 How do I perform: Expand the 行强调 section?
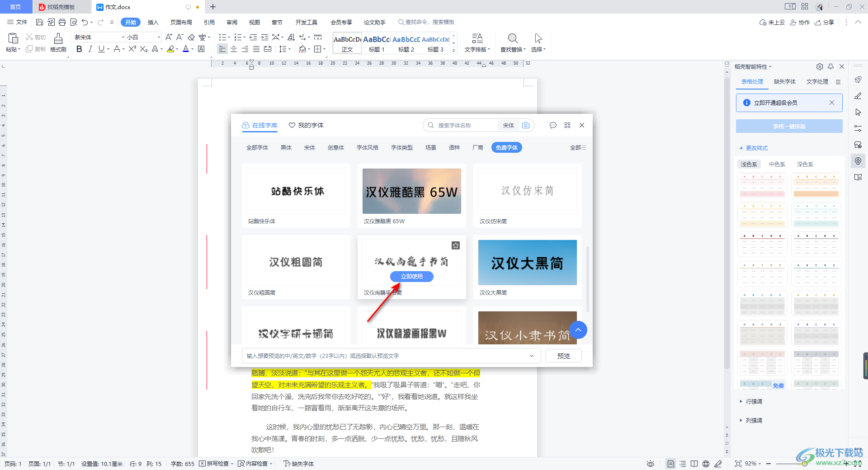[x=754, y=401]
